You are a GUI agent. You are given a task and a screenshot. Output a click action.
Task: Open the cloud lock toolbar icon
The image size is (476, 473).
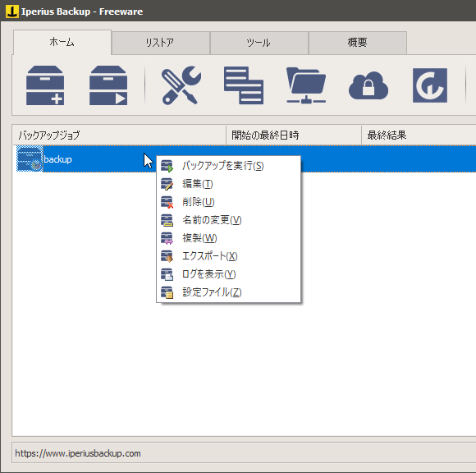(368, 85)
